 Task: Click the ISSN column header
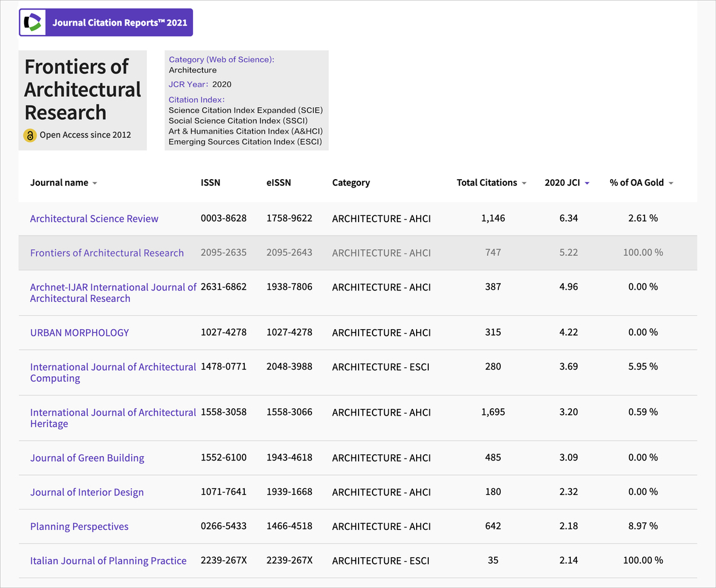pyautogui.click(x=210, y=183)
